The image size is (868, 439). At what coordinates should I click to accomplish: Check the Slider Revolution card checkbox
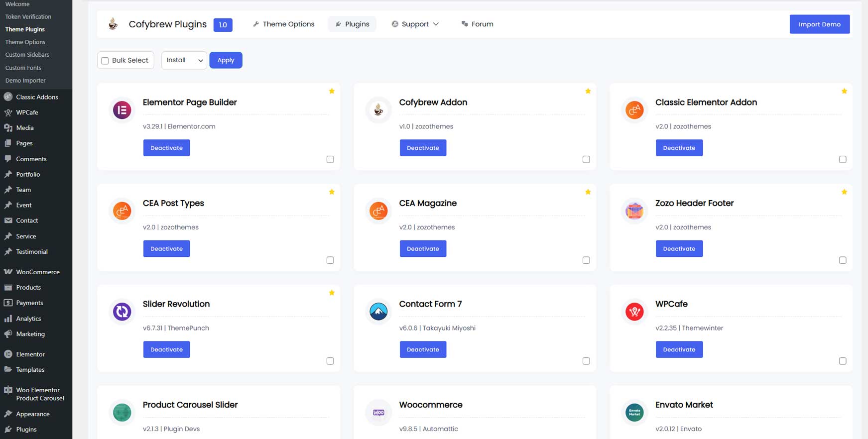click(x=330, y=361)
